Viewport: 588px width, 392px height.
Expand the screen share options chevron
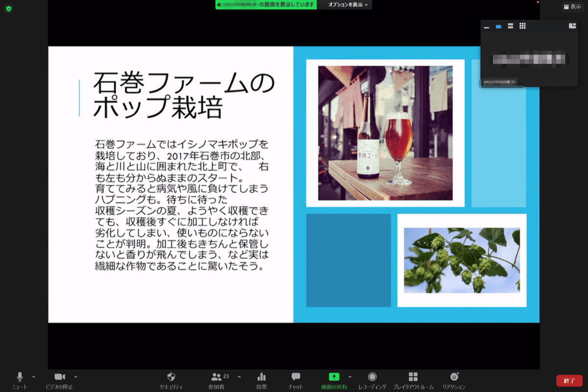pyautogui.click(x=349, y=377)
